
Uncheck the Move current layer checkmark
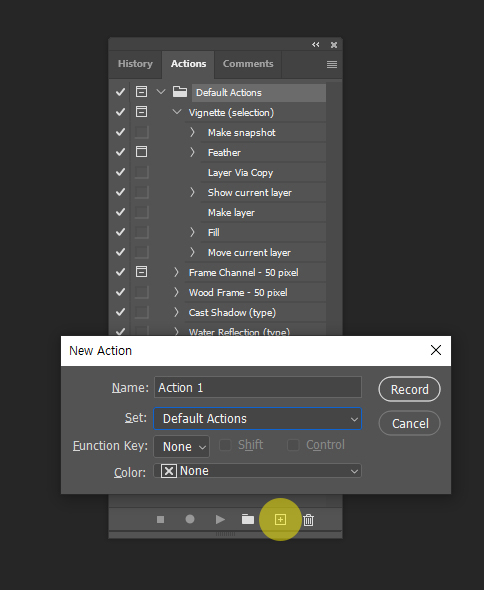(120, 252)
